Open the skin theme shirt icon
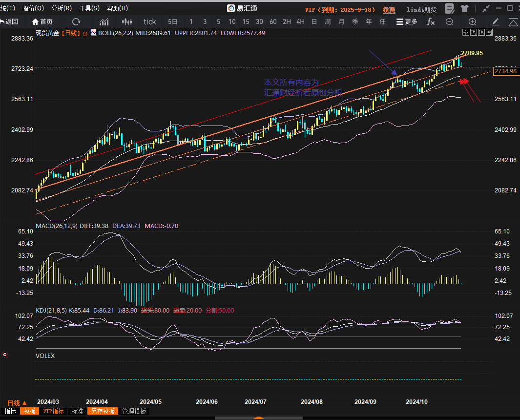This screenshot has width=520, height=420. pyautogui.click(x=464, y=8)
